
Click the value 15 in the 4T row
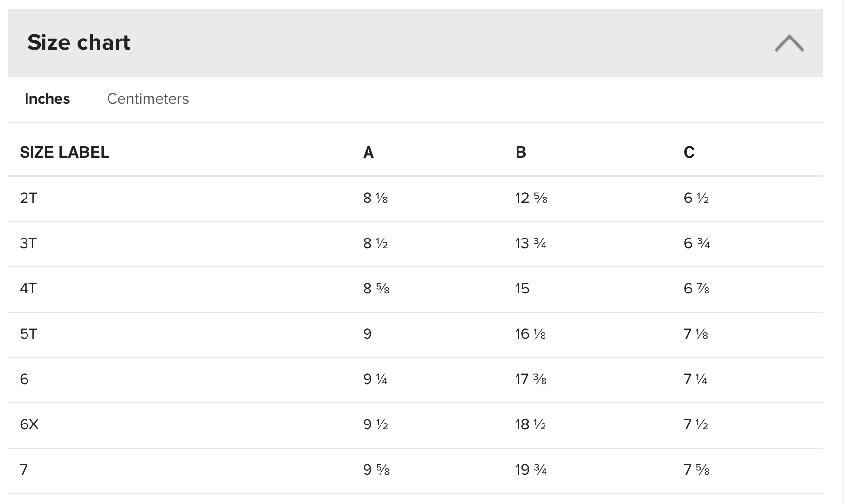click(522, 289)
